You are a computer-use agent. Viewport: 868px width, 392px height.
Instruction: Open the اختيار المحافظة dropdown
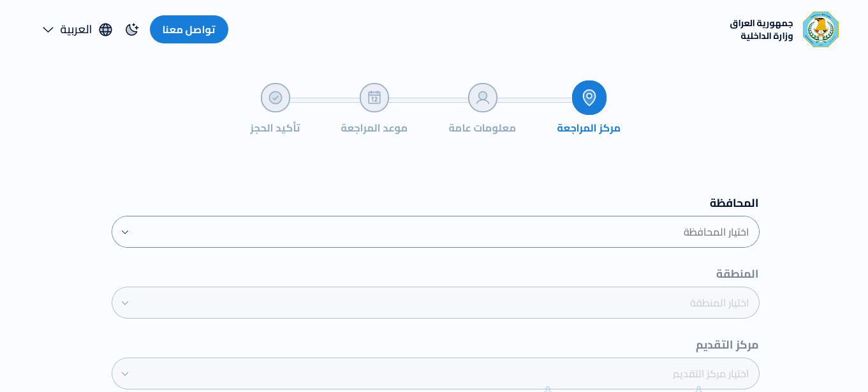click(x=436, y=232)
